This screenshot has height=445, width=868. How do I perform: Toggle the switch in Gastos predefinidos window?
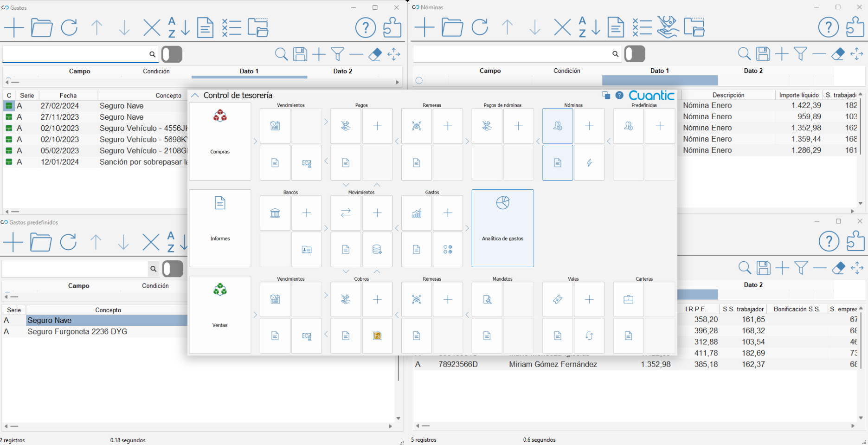click(x=173, y=269)
